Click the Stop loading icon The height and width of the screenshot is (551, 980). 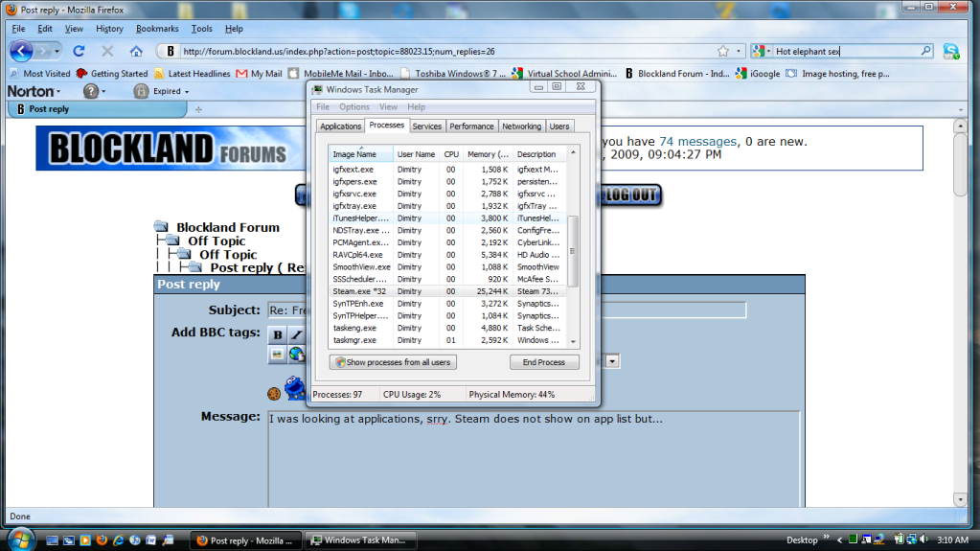tap(107, 51)
